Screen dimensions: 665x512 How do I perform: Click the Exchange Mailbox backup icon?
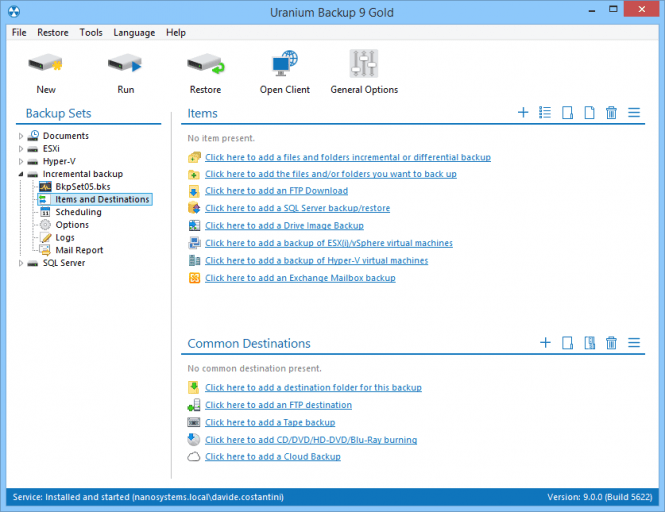[x=194, y=278]
